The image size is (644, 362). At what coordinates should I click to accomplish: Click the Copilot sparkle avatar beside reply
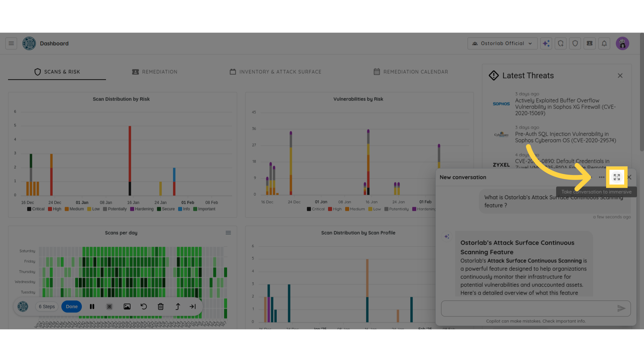(x=447, y=237)
